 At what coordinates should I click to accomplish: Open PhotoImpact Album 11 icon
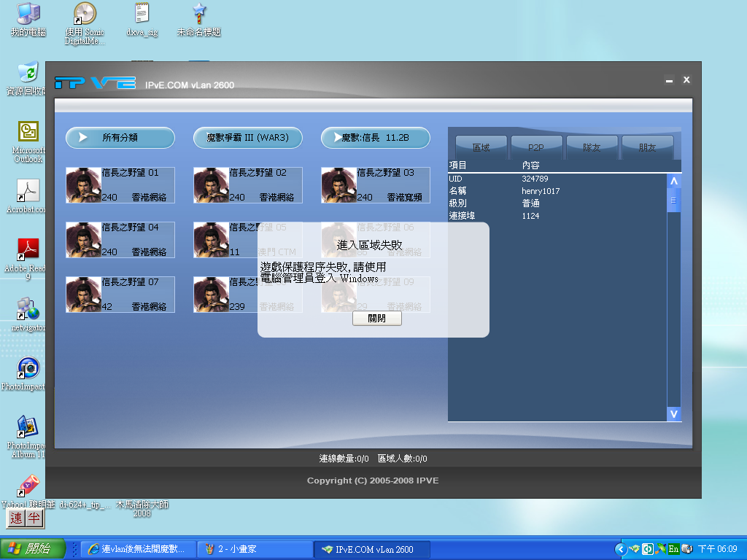(x=27, y=437)
